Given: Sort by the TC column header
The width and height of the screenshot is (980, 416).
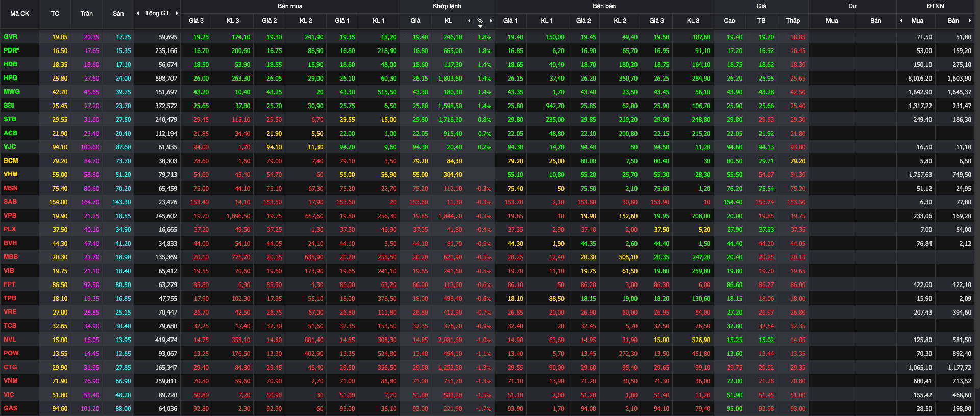Looking at the screenshot, I should 55,14.
